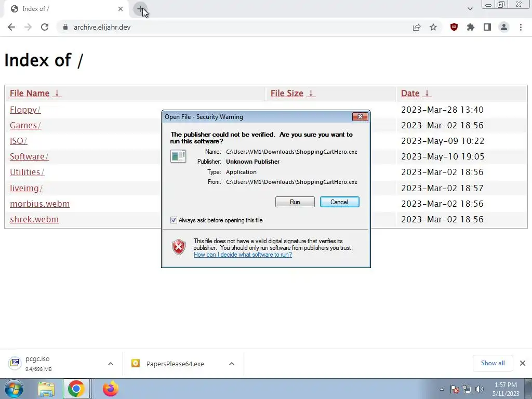
Task: Open the Extensions puzzle icon
Action: click(471, 27)
